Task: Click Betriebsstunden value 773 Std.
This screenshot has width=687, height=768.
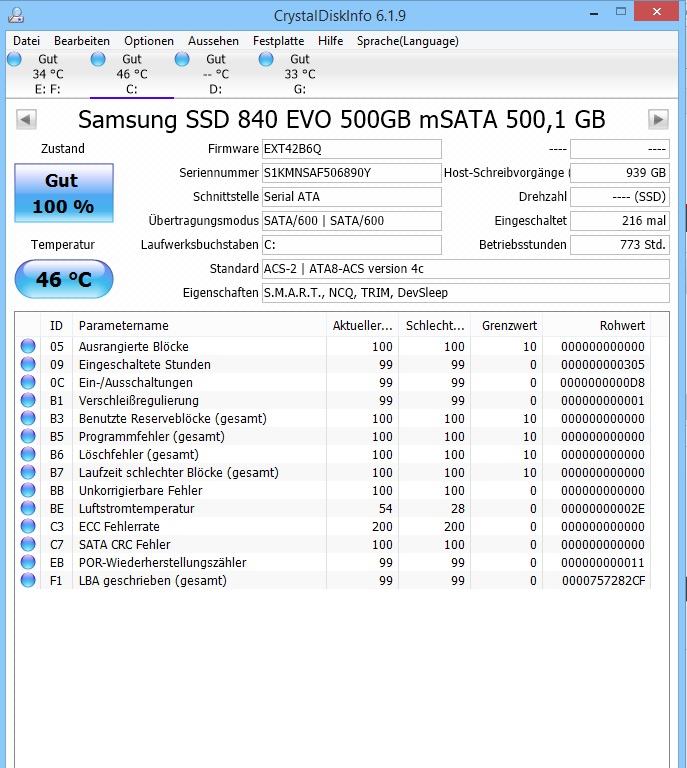Action: pyautogui.click(x=620, y=245)
